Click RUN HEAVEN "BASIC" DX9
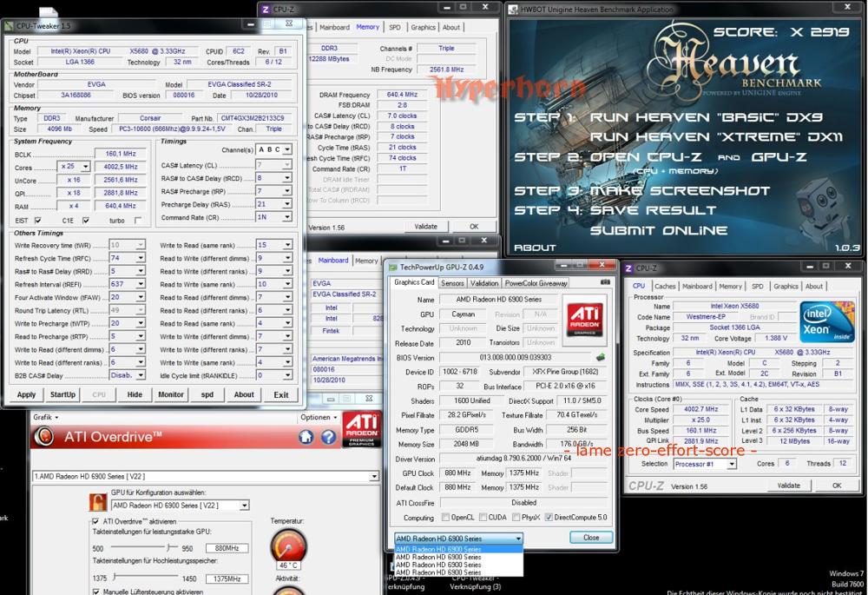 click(x=706, y=117)
